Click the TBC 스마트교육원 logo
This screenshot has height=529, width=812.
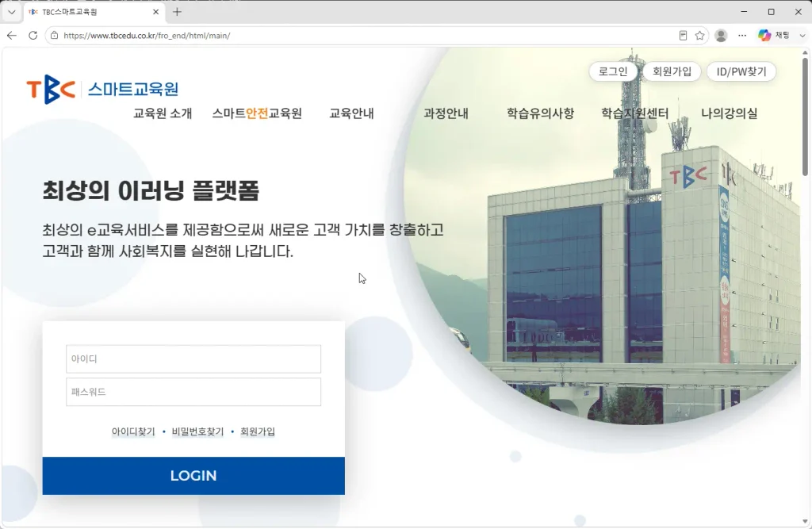(102, 89)
